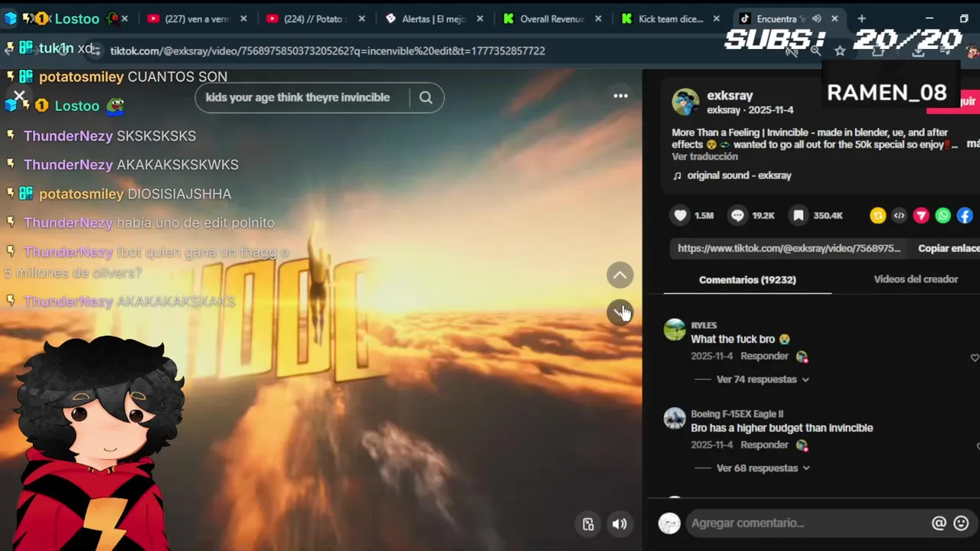Screen dimensions: 980x551
Task: Open the emoji picker in comment box
Action: [x=962, y=523]
